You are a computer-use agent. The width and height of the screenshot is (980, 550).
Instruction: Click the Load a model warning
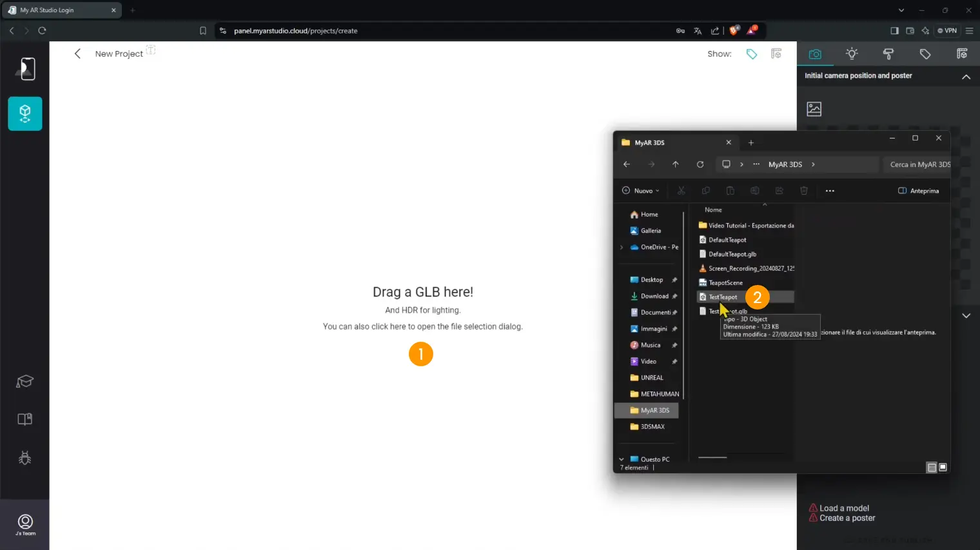pyautogui.click(x=839, y=508)
